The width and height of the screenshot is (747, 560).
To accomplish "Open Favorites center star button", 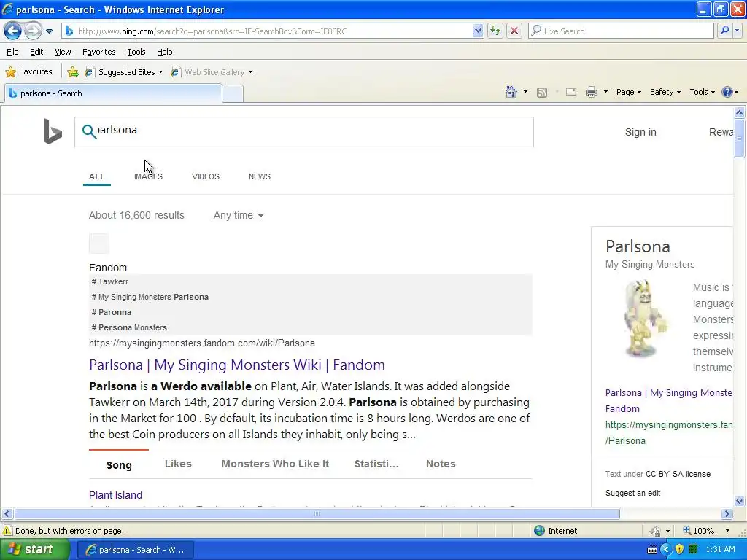I will click(28, 72).
